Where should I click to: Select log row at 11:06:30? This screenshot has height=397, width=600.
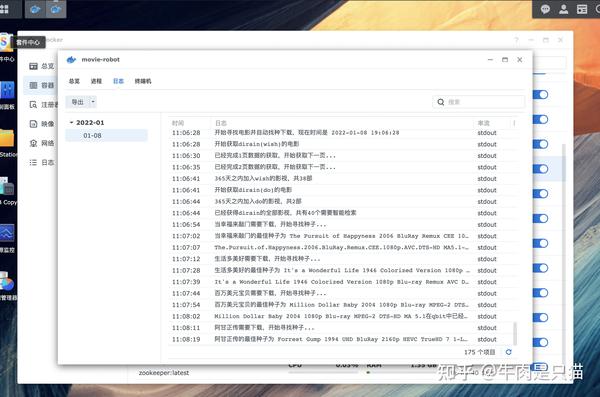343,155
